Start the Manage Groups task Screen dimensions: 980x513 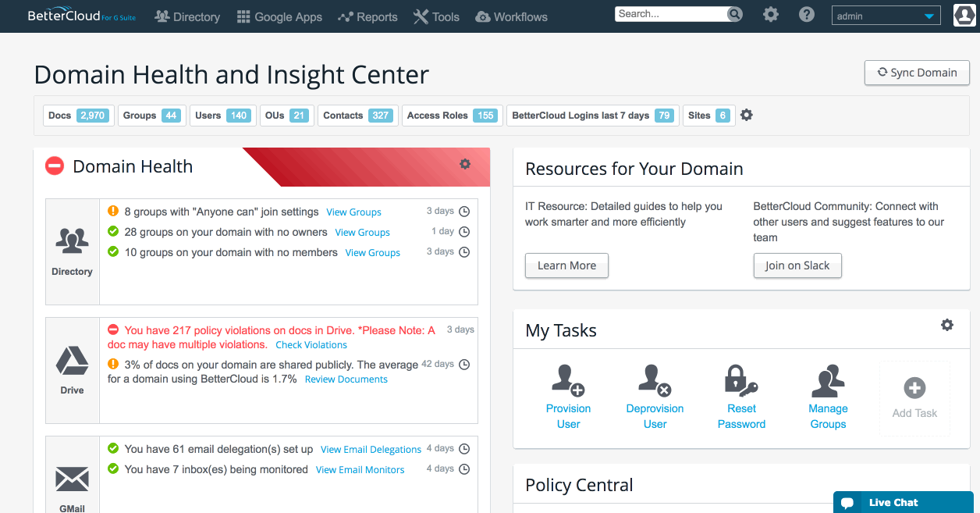click(x=828, y=397)
